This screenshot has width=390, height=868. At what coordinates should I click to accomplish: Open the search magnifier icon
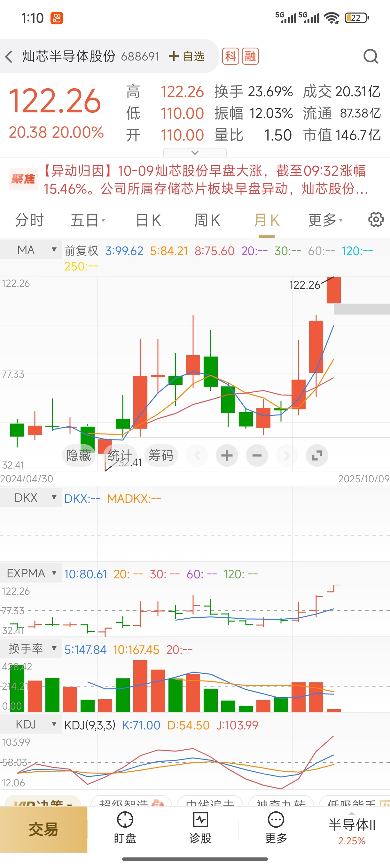pos(371,56)
